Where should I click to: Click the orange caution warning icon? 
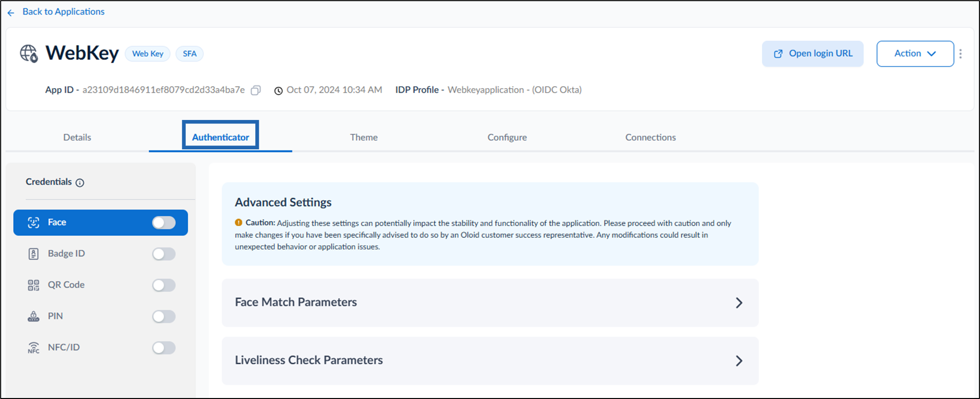coord(239,222)
